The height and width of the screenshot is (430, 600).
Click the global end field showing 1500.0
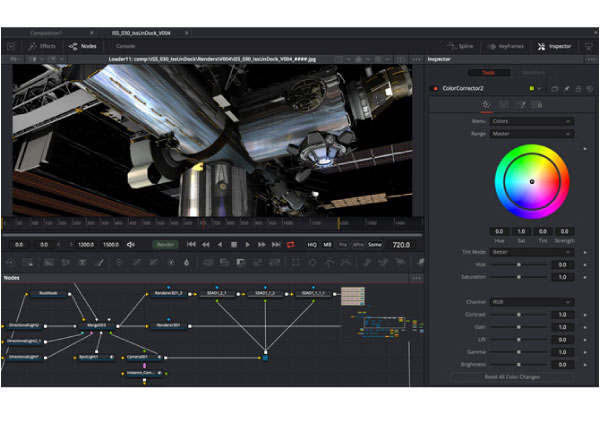(x=111, y=244)
